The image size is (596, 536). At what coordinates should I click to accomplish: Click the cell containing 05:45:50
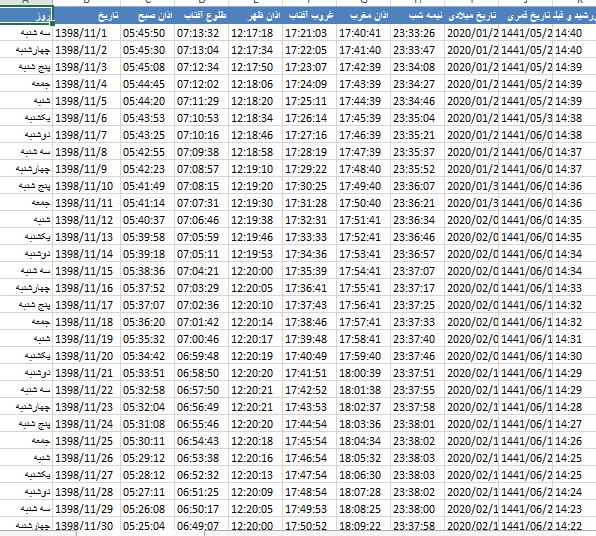click(x=147, y=33)
